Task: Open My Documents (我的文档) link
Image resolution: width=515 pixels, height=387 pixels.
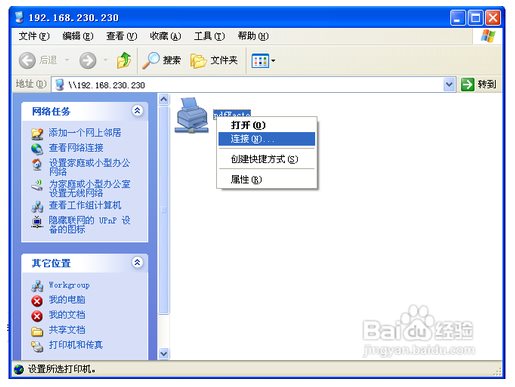Action: click(67, 315)
